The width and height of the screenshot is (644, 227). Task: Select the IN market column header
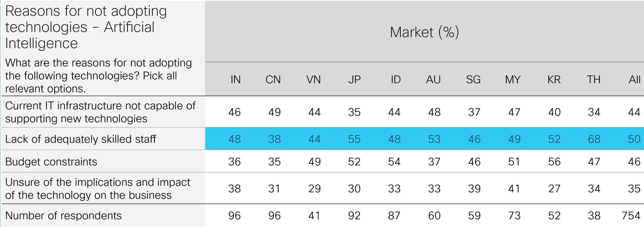coord(235,79)
